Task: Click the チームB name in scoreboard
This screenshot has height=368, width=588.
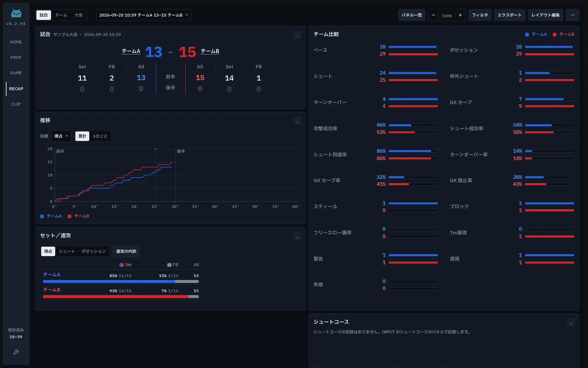Action: tap(210, 51)
